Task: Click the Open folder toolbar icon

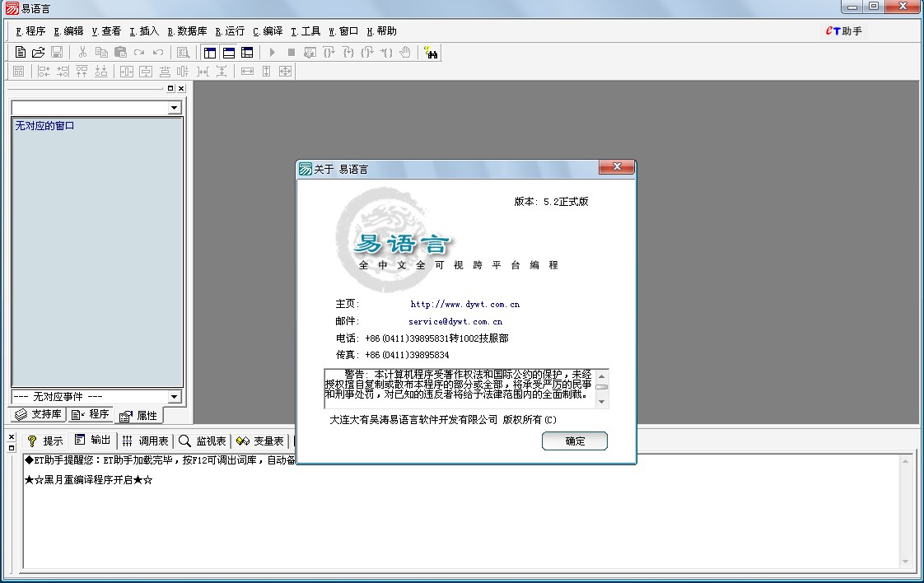Action: [x=39, y=53]
